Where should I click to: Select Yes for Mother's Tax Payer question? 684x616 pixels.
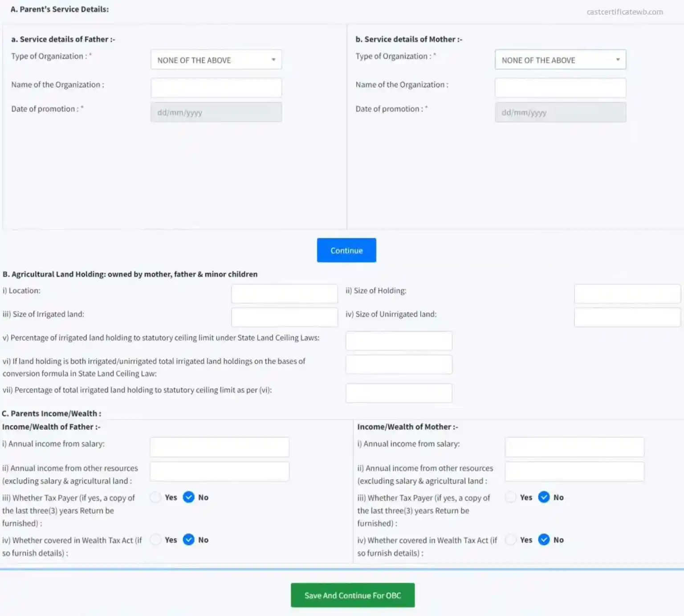coord(511,497)
